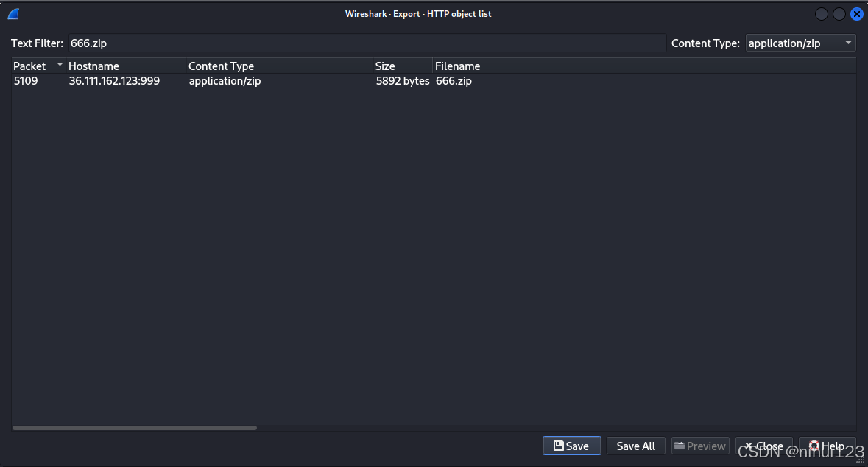868x467 pixels.
Task: Click the Text Filter input field
Action: pyautogui.click(x=367, y=43)
